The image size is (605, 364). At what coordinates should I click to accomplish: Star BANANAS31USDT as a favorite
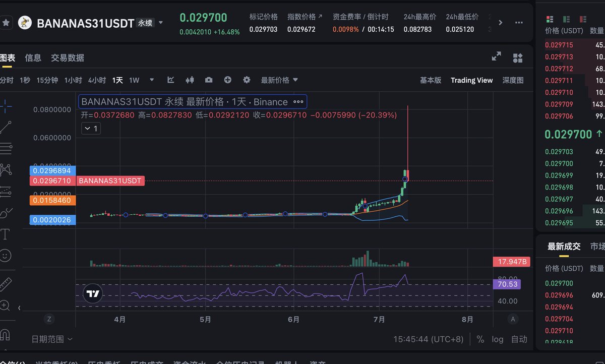pos(6,23)
